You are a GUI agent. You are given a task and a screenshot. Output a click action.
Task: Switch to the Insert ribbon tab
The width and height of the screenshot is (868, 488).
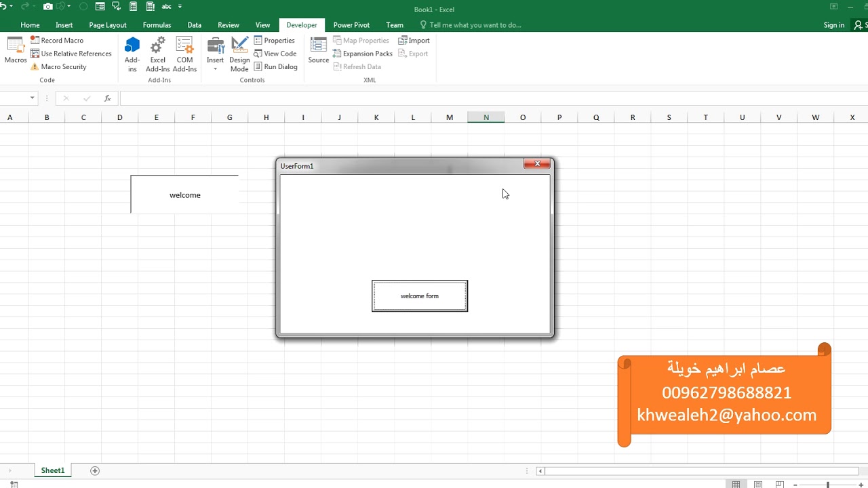click(64, 25)
